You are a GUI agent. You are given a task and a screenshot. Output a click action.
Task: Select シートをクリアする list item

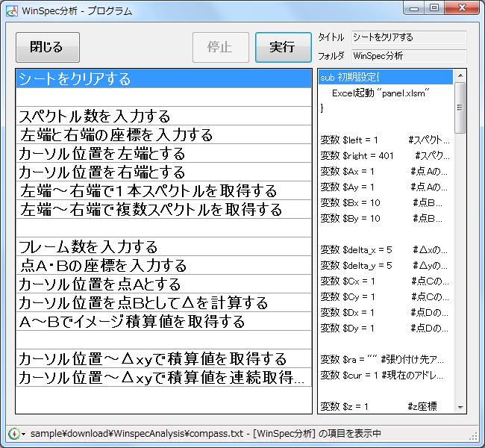click(x=163, y=79)
